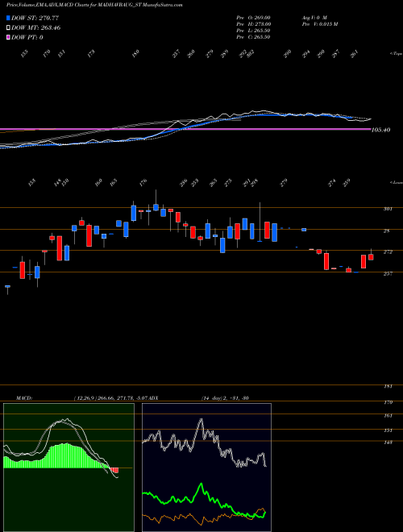Select the DOW ST: 270.77 legend label
Image resolution: width=403 pixels, height=532 pixels.
coord(35,18)
